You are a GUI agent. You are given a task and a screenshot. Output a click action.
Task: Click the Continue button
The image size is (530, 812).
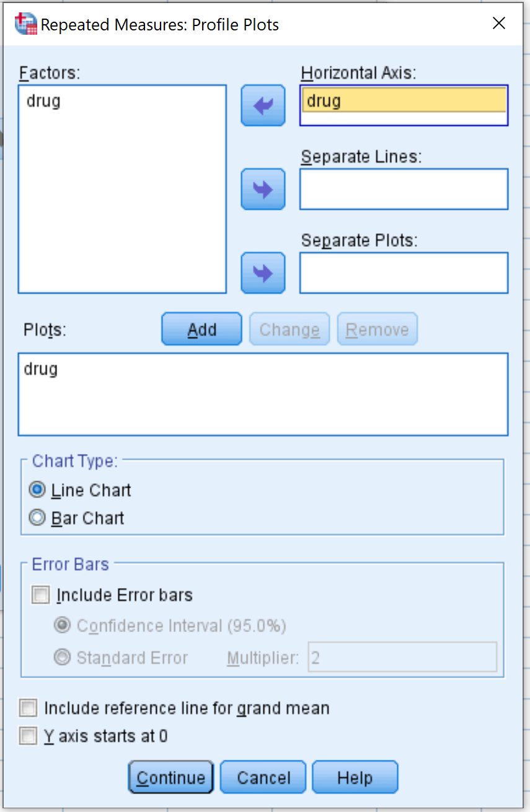pos(170,778)
